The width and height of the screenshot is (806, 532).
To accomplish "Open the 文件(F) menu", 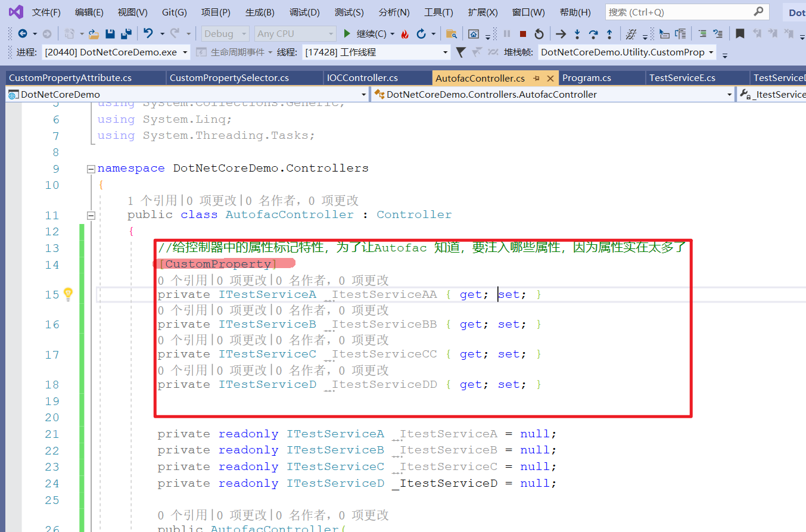I will (46, 12).
